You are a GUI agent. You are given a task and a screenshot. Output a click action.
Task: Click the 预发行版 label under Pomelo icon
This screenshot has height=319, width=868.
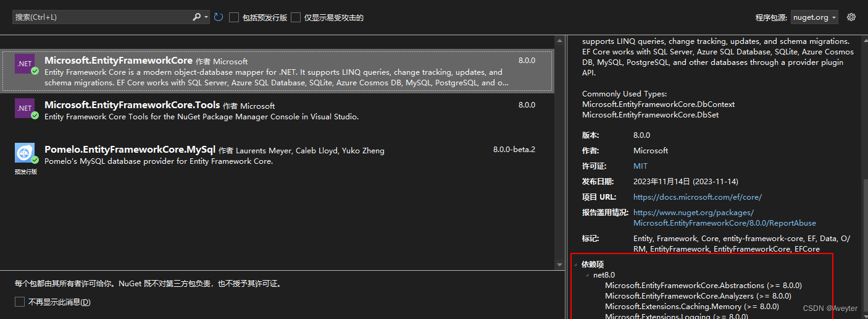pyautogui.click(x=25, y=172)
